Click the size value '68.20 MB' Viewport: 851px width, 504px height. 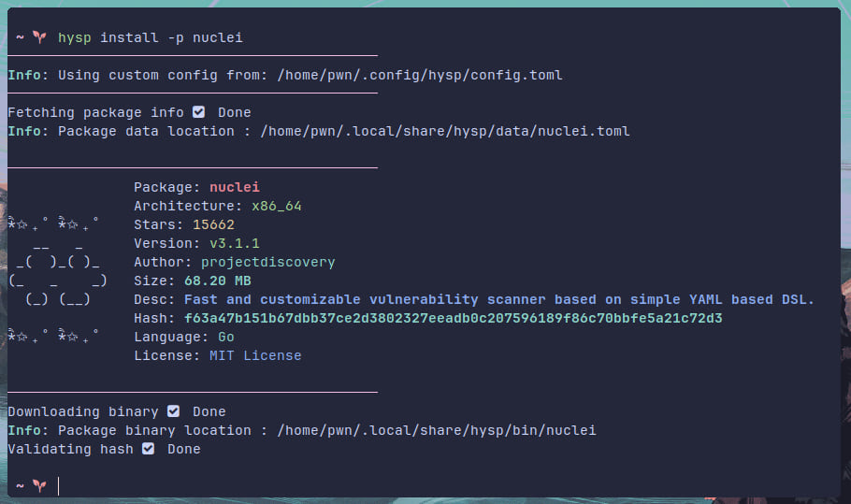(218, 281)
